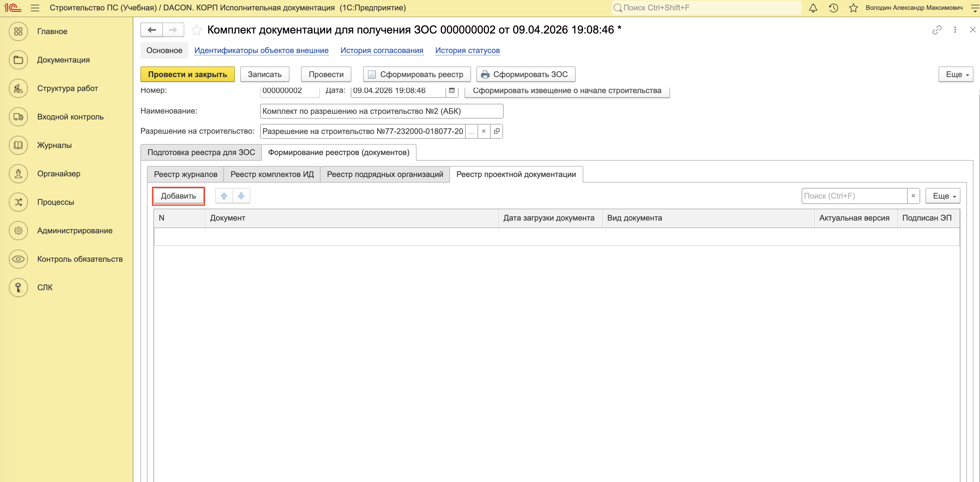Move row up arrow icon

(x=224, y=196)
